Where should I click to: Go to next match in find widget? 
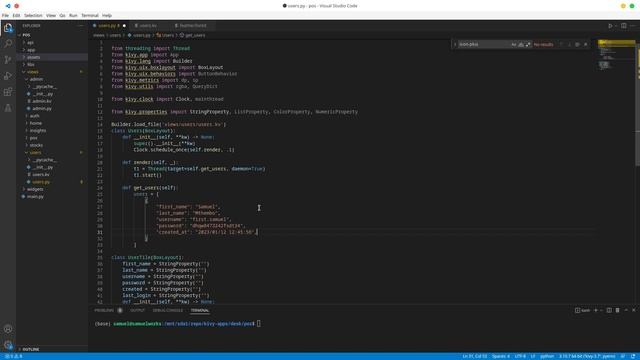(x=569, y=44)
